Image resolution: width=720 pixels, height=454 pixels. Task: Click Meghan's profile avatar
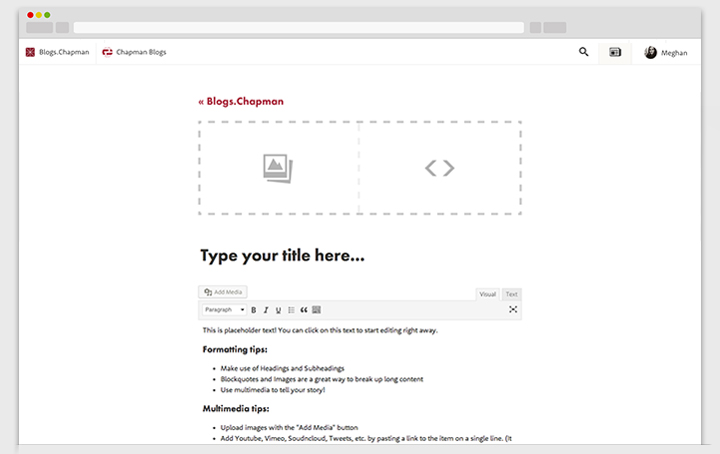651,52
